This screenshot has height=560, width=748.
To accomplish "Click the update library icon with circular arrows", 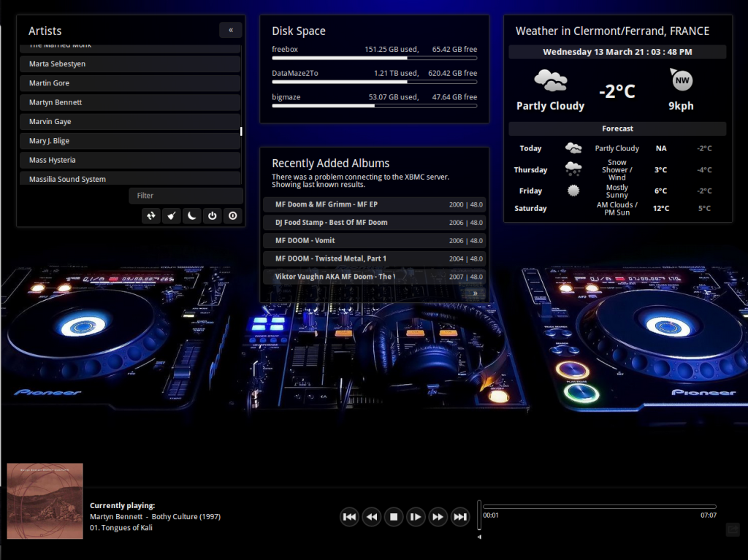I will (150, 215).
